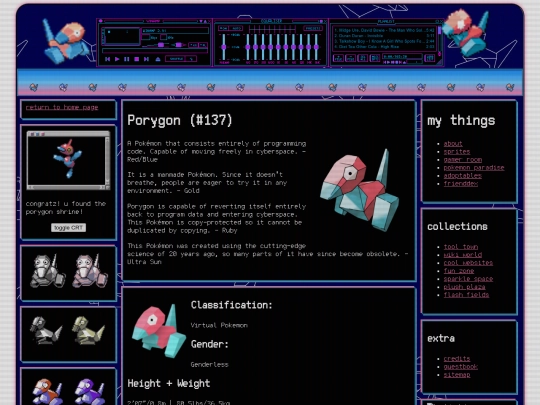Toggle the repeat button beside Shuffle
540x405 pixels.
[x=191, y=59]
